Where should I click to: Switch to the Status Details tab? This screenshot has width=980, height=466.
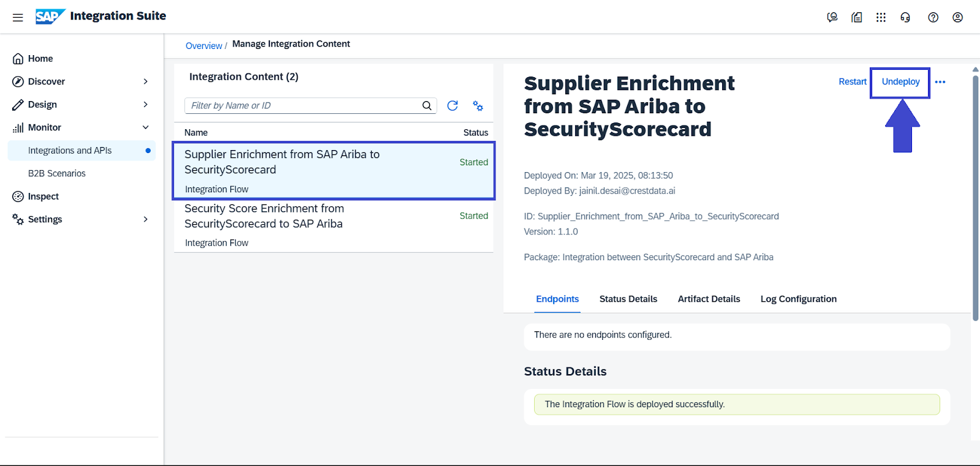click(x=628, y=299)
